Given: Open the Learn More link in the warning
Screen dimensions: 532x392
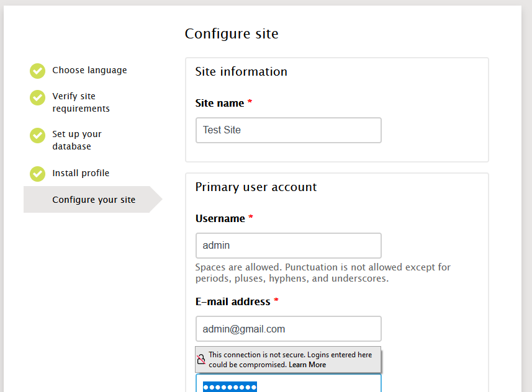Looking at the screenshot, I should (x=307, y=365).
